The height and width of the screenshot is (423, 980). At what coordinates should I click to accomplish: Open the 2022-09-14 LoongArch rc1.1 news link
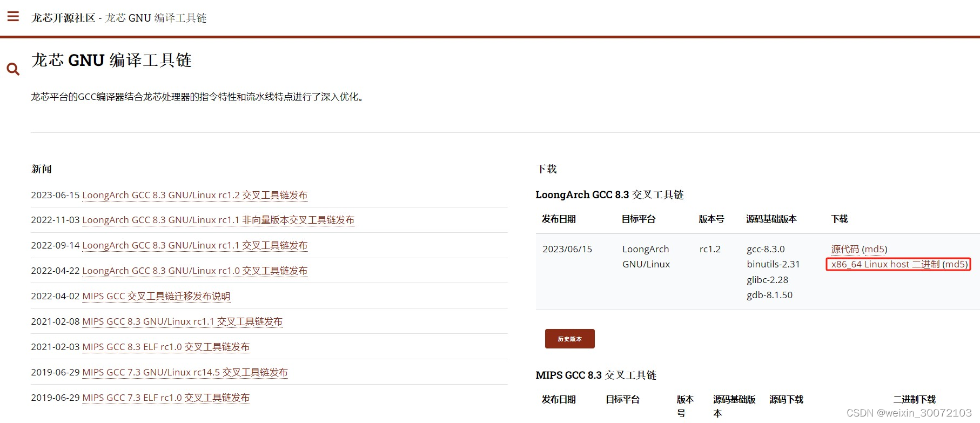coord(194,245)
